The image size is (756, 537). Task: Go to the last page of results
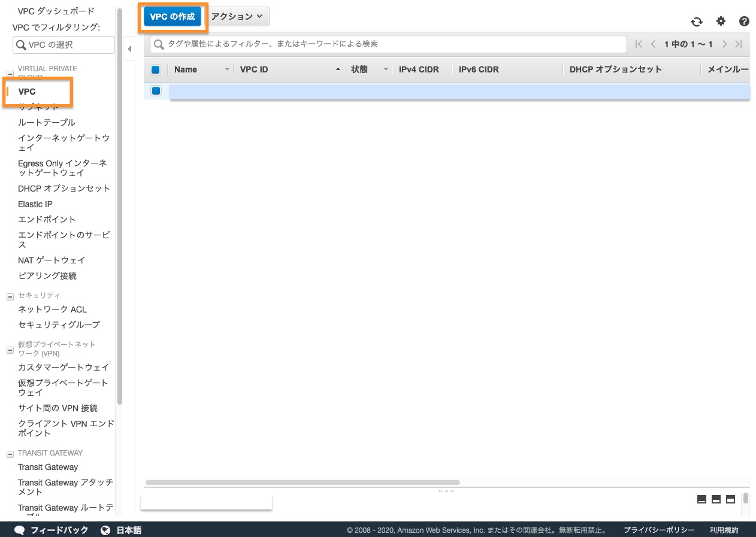coord(739,44)
